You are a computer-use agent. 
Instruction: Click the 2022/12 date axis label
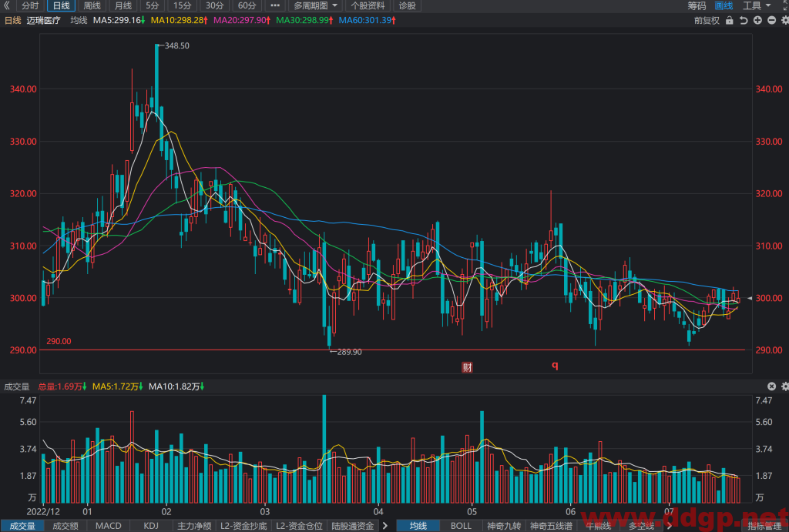click(x=43, y=511)
